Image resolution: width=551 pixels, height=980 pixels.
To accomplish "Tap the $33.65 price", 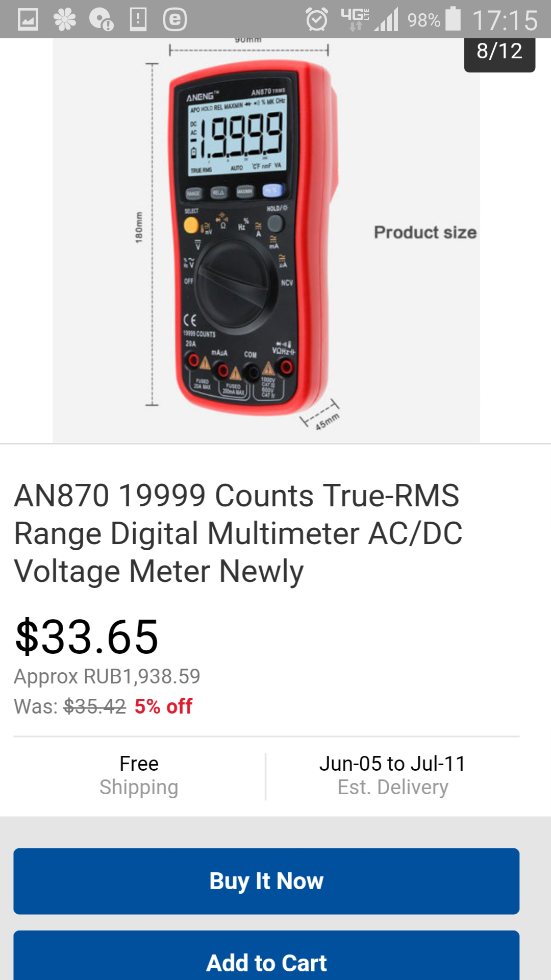I will (87, 636).
